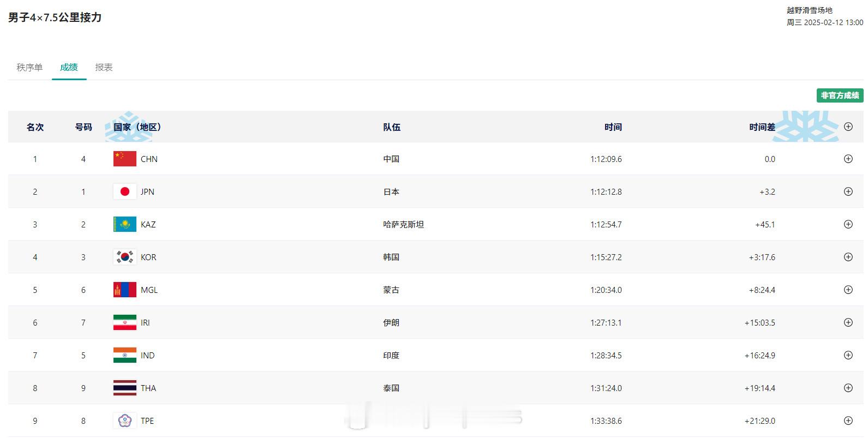
Task: Click team name 蒙古
Action: (x=391, y=290)
